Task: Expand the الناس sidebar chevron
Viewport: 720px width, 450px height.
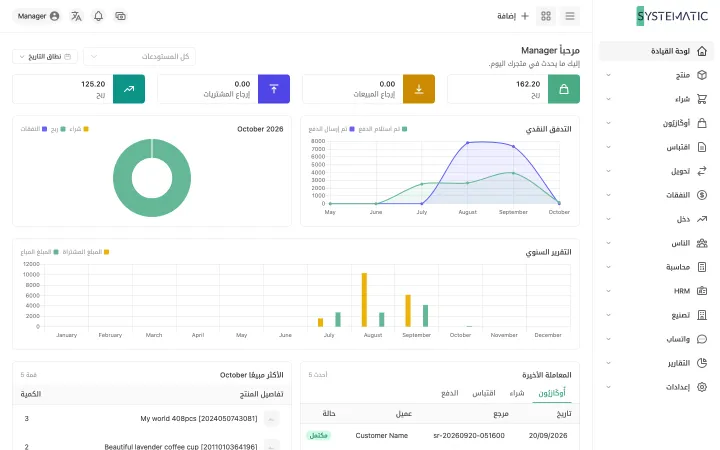Action: [x=608, y=243]
